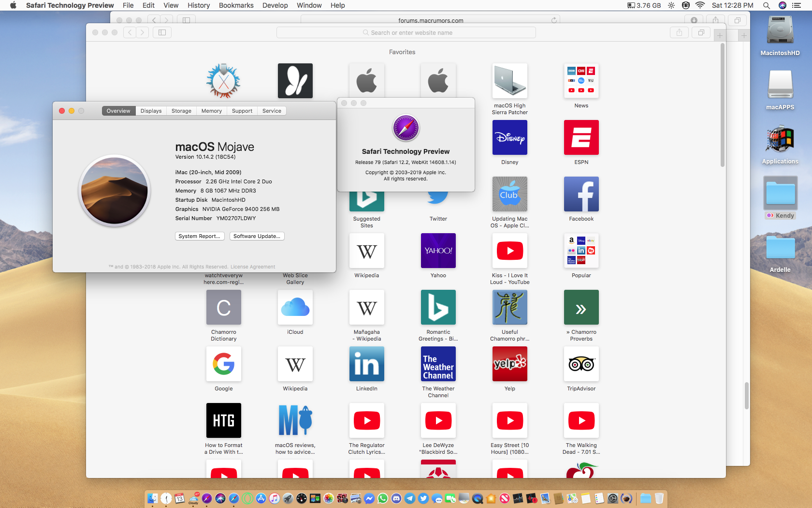The image size is (812, 508).
Task: Open the LinkedIn favorite
Action: coord(366,364)
